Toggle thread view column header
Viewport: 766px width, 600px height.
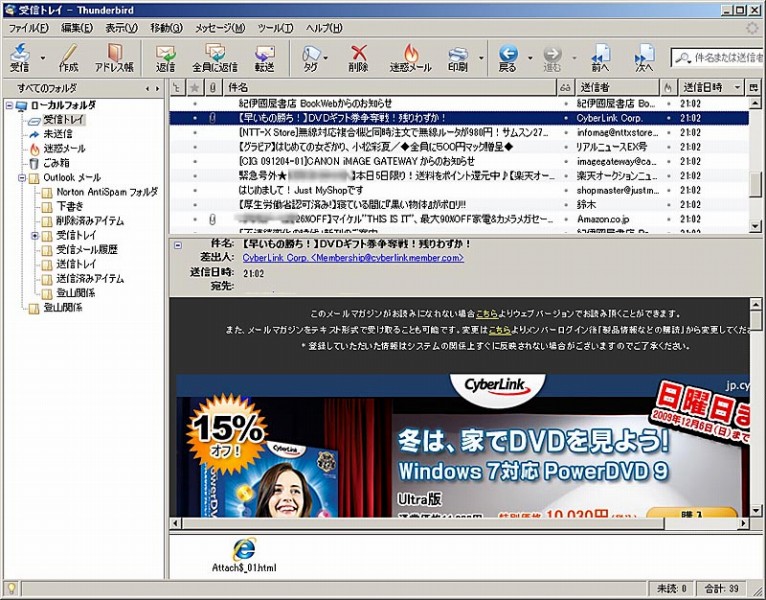point(176,88)
